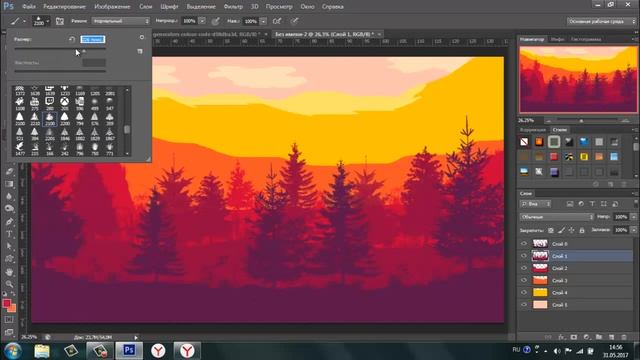Viewport: 640px width, 360px height.
Task: Select the Shape tool in the toolbox
Action: [x=9, y=259]
